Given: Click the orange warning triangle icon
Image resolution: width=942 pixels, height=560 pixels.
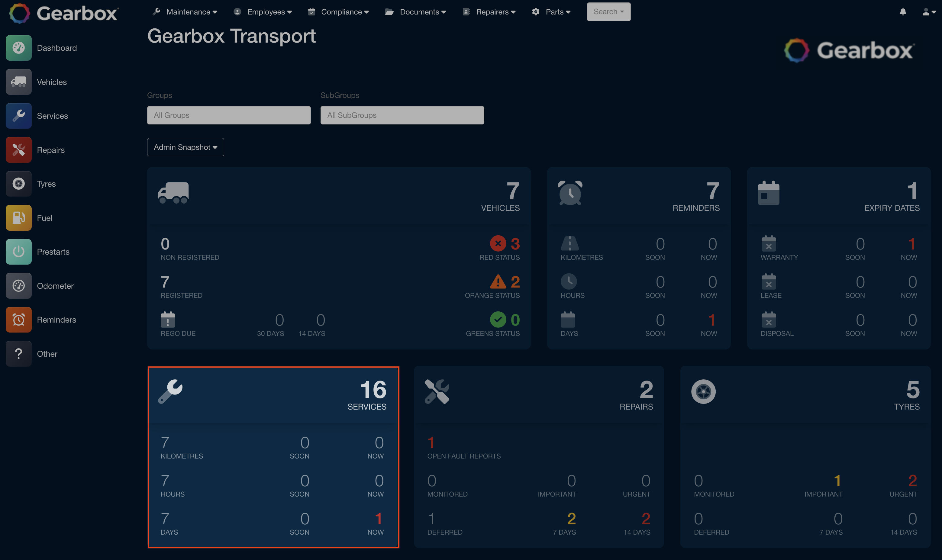Looking at the screenshot, I should tap(498, 282).
